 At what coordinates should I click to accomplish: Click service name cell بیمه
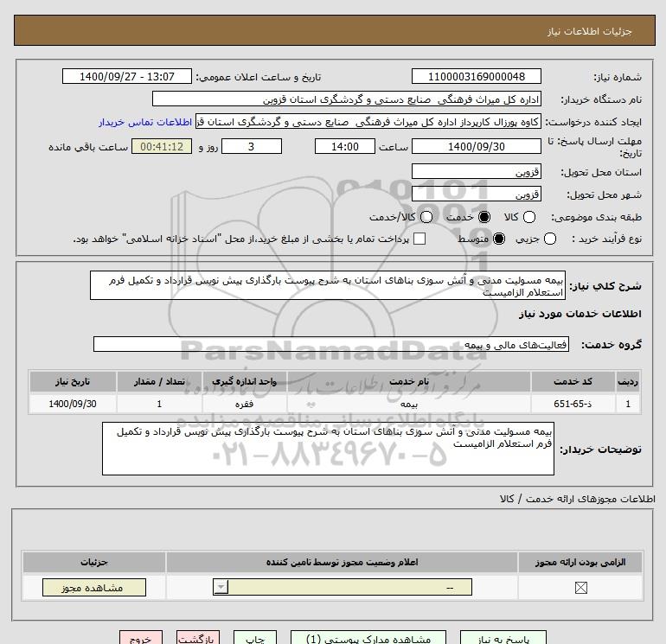[x=409, y=404]
